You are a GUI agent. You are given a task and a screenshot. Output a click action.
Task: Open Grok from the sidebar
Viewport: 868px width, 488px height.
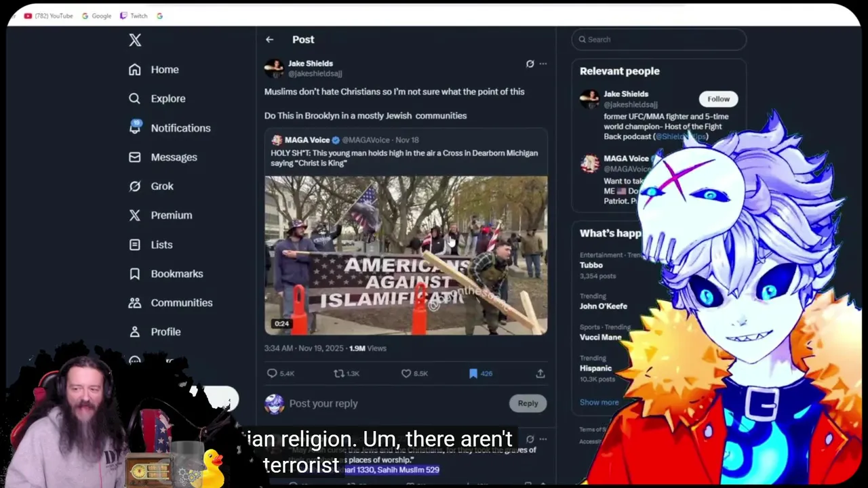coord(151,186)
